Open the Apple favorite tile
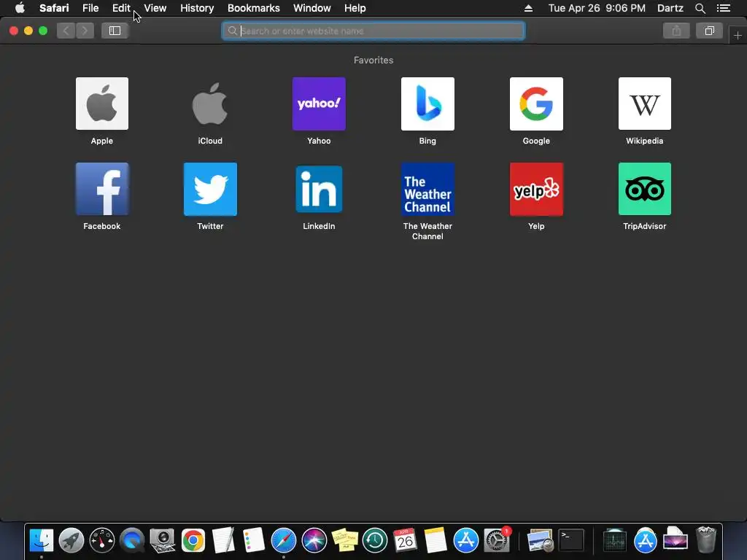Image resolution: width=747 pixels, height=560 pixels. 102,104
